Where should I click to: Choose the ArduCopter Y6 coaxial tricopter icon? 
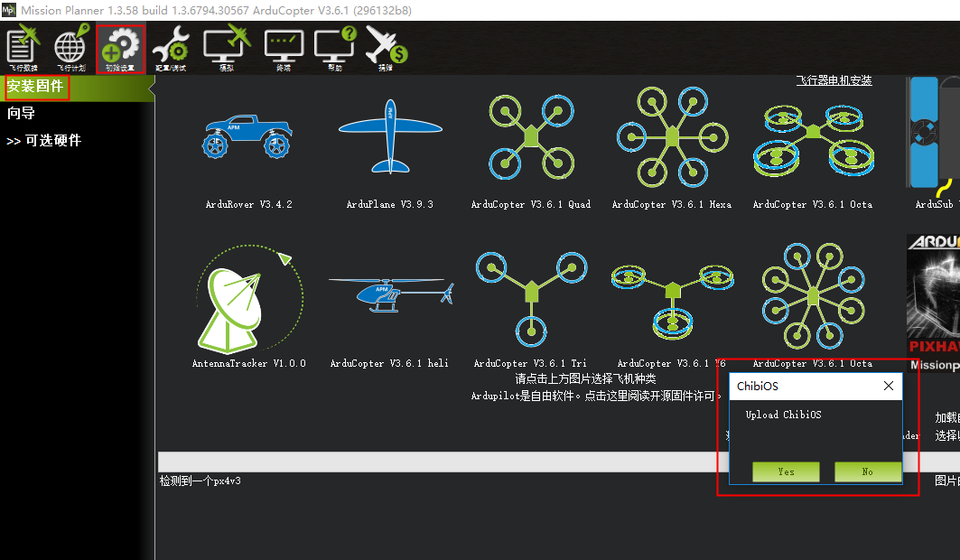click(x=672, y=301)
